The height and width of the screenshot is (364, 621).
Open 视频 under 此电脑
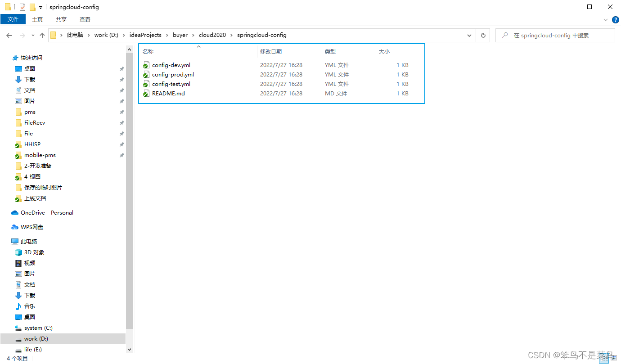click(30, 263)
